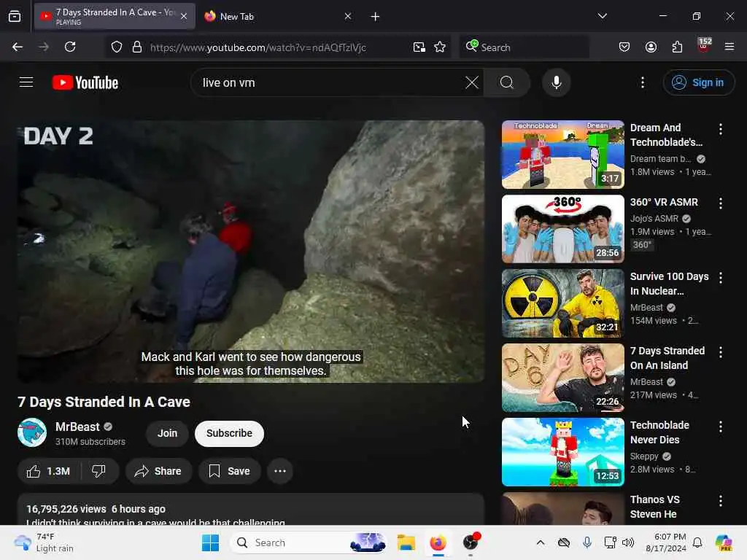
Task: Reload the page with refresh icon
Action: coord(70,47)
